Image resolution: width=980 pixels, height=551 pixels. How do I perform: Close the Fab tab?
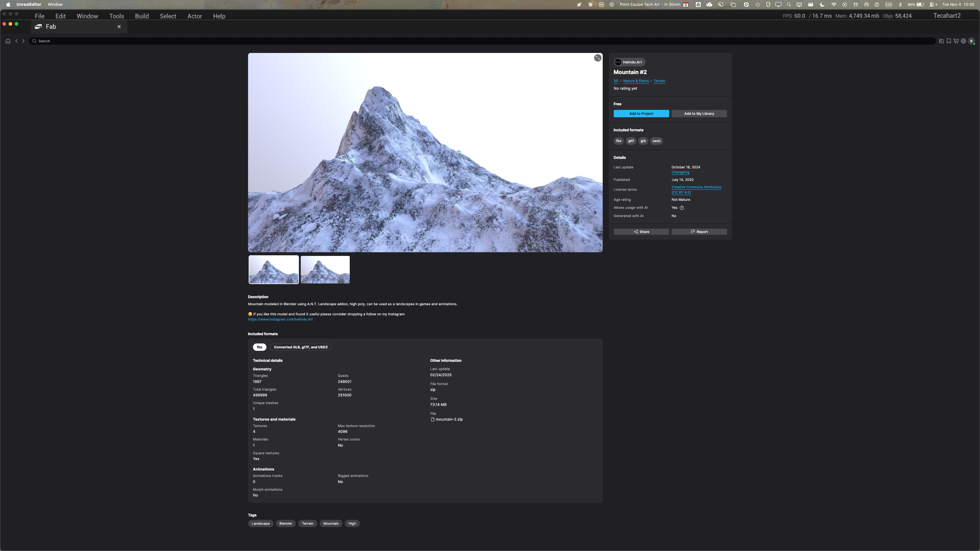[x=119, y=27]
